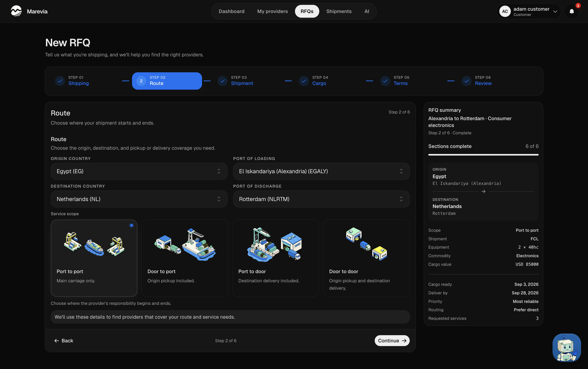This screenshot has width=588, height=369.
Task: Click the 'Egypt' origin in summary
Action: click(x=439, y=177)
